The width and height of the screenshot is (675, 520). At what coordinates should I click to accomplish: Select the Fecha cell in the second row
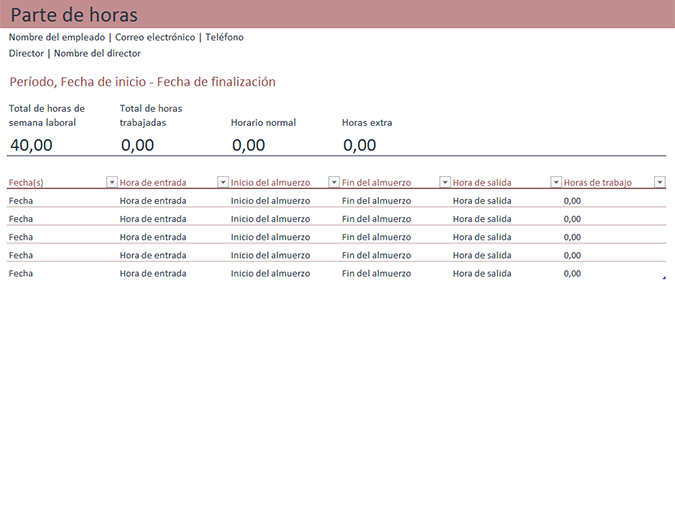[21, 219]
